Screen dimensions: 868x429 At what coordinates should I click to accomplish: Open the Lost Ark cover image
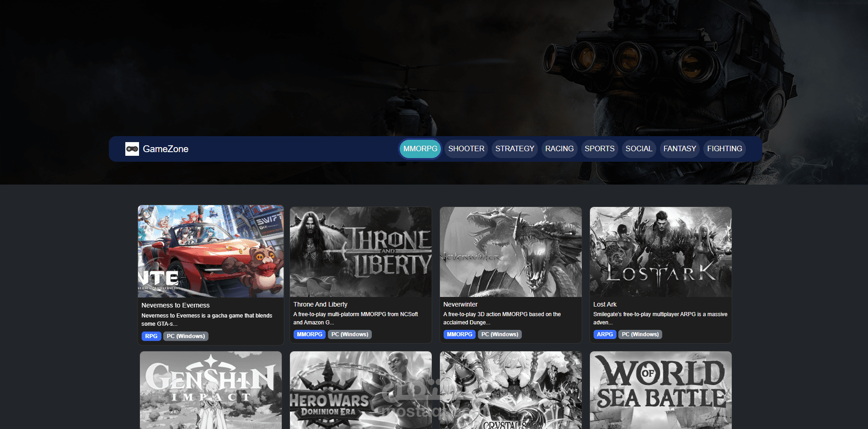(x=661, y=252)
